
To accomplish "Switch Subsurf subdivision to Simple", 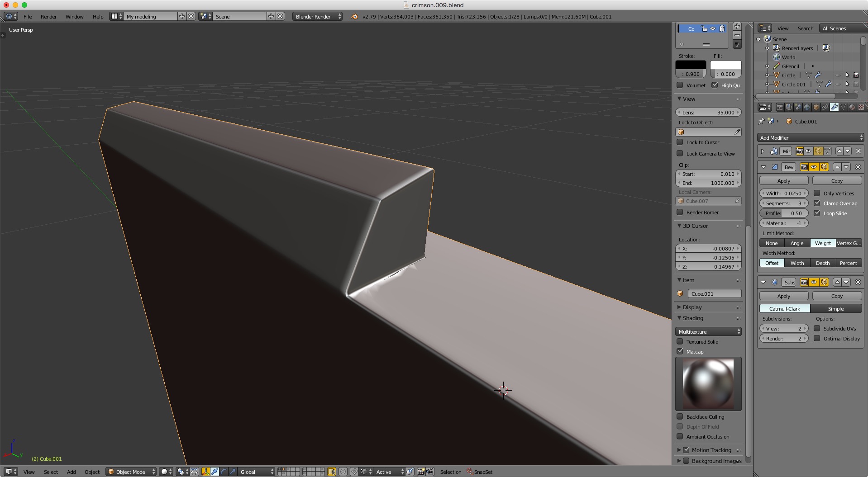I will point(836,308).
